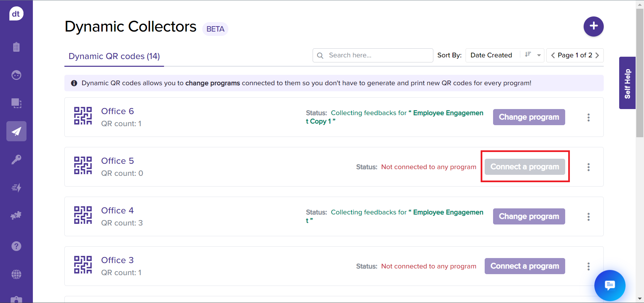
Task: Open the three-dot menu for Office 4
Action: click(x=588, y=217)
